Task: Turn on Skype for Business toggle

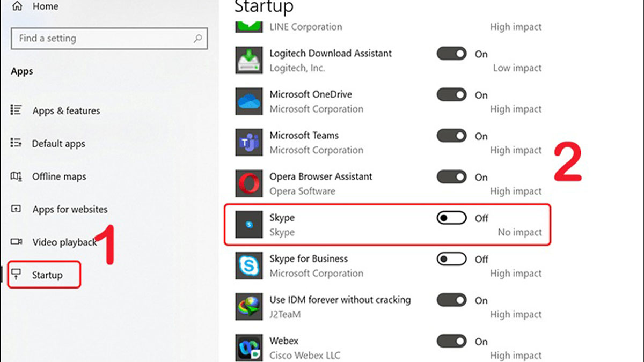Action: click(451, 259)
